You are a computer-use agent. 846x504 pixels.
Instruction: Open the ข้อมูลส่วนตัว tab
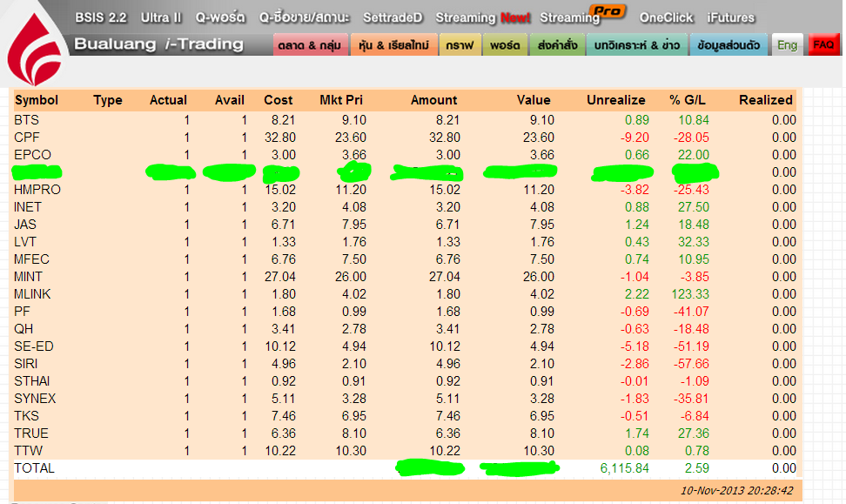pyautogui.click(x=728, y=44)
